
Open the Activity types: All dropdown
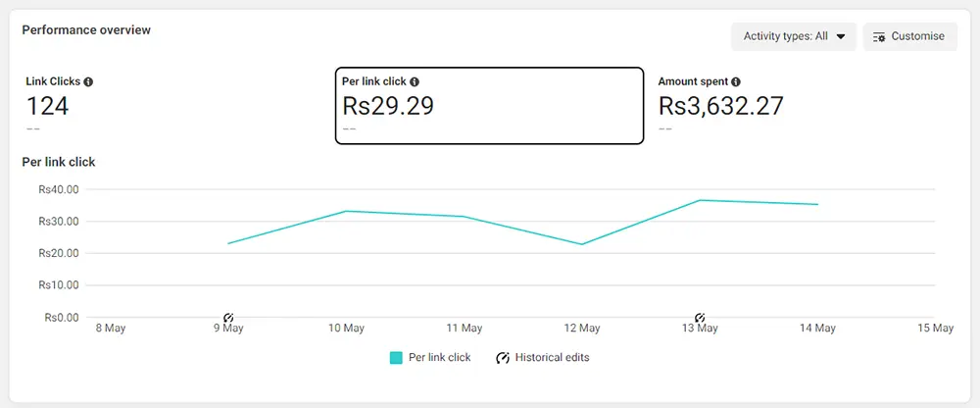pos(794,36)
